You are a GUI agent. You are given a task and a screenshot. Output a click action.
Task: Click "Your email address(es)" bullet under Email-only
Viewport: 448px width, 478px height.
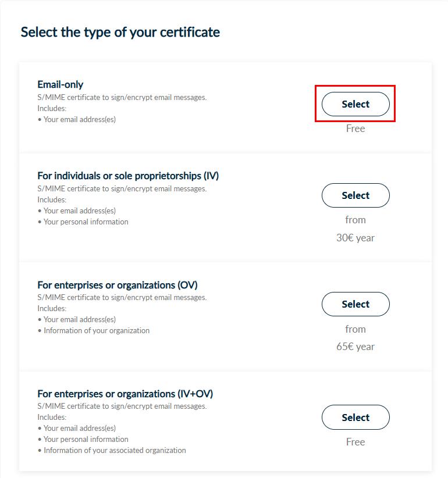(x=80, y=119)
